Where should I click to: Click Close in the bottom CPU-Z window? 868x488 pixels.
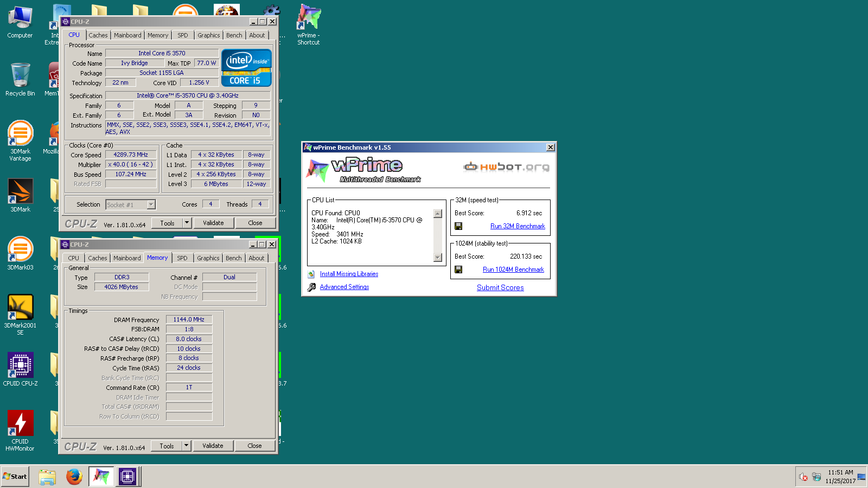point(254,446)
